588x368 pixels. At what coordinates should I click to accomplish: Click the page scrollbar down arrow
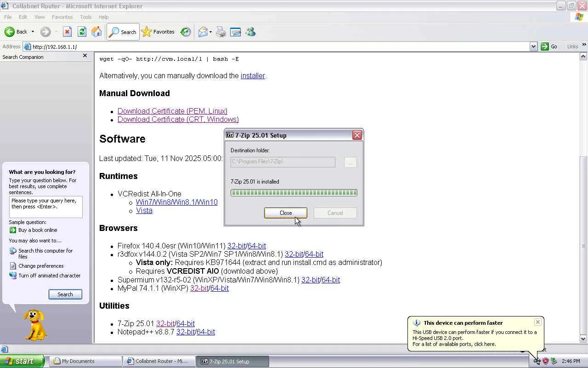pyautogui.click(x=583, y=339)
